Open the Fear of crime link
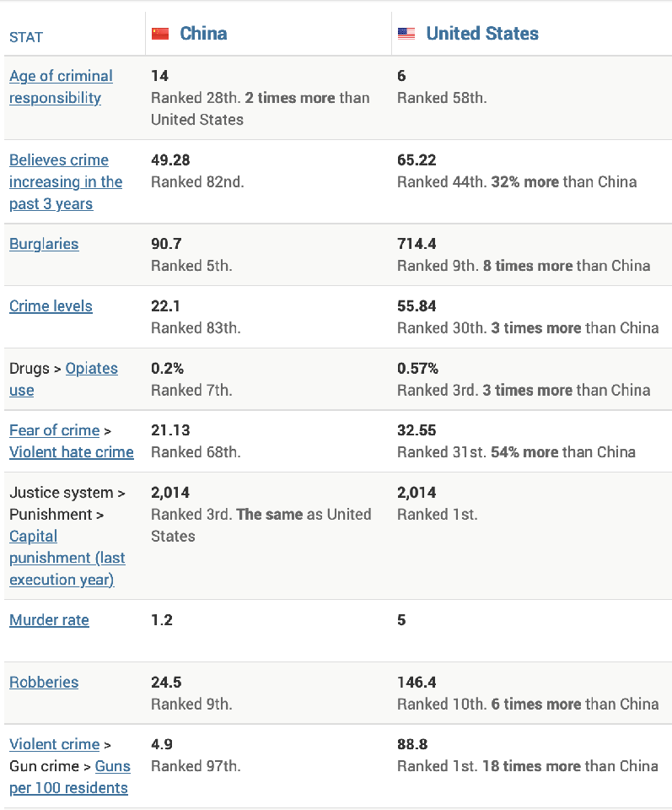Image resolution: width=672 pixels, height=810 pixels. pos(54,430)
